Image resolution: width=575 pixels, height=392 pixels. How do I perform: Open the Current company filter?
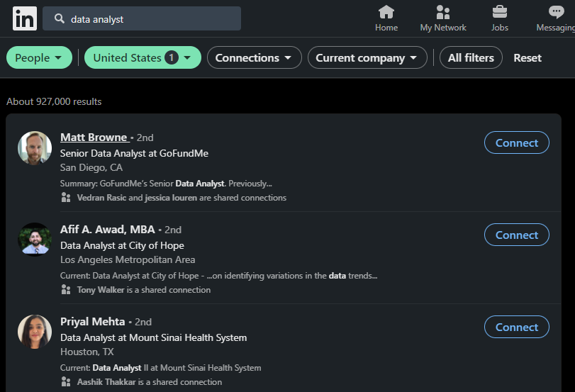tap(367, 57)
